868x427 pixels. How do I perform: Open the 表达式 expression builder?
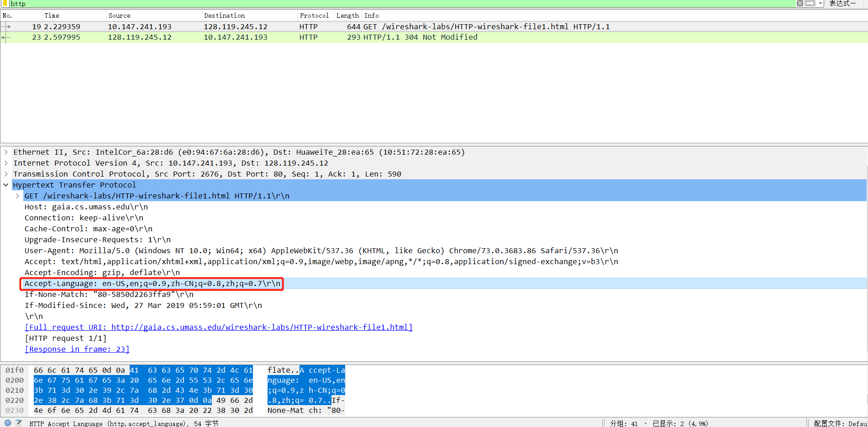click(842, 3)
